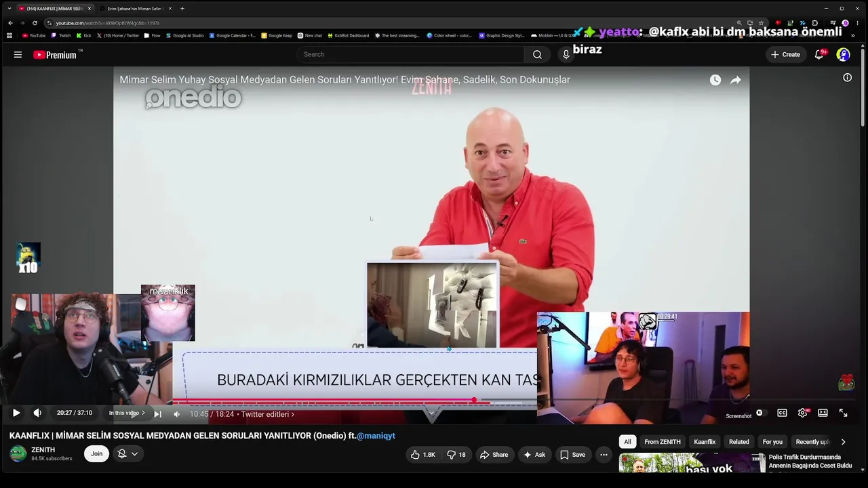Click the browser address bar
Viewport: 868px width, 488px height.
pos(393,23)
